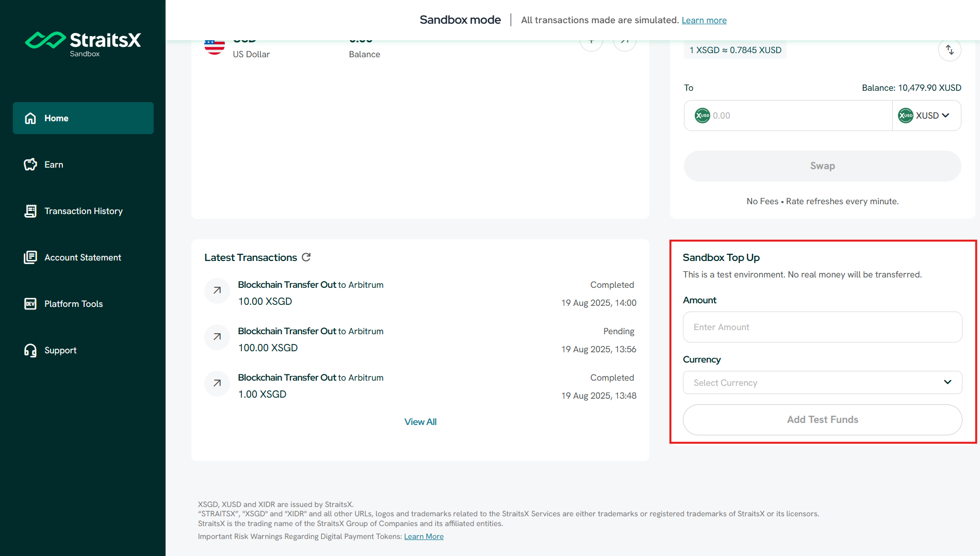Click the Transaction History receipt icon
The height and width of the screenshot is (556, 980).
coord(30,211)
